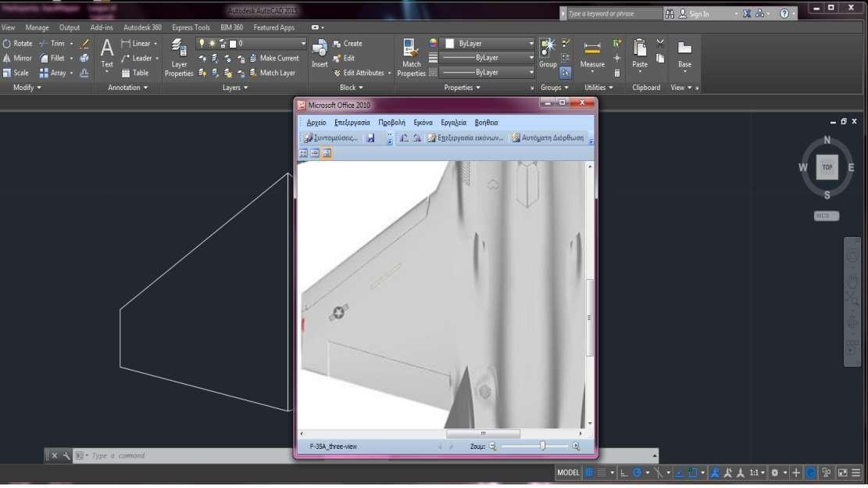Click Επεξεργασία εικόνων button
The width and height of the screenshot is (868, 488).
coord(466,138)
